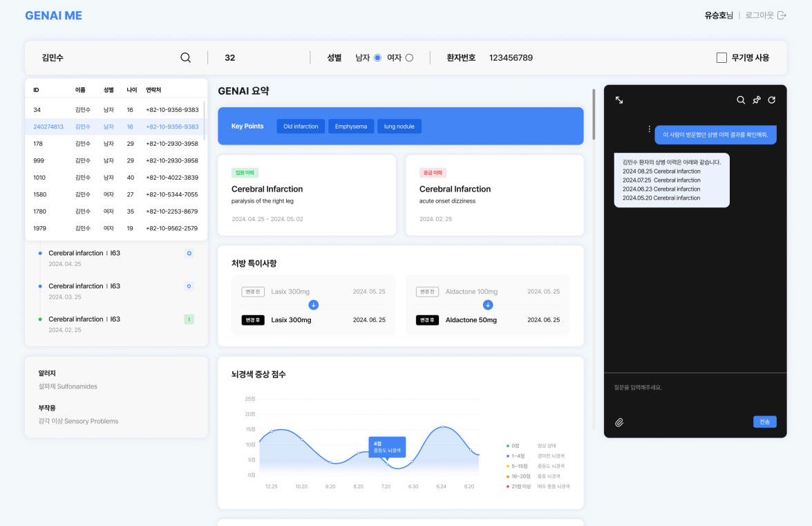The width and height of the screenshot is (812, 526).
Task: Enable the 무기명 사용 checkbox
Action: tap(721, 58)
